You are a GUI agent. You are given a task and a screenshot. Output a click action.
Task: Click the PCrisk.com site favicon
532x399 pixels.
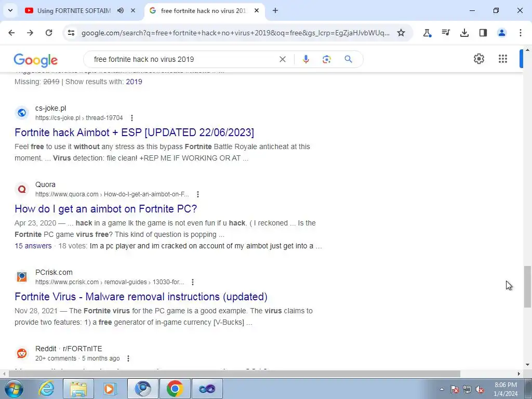22,277
